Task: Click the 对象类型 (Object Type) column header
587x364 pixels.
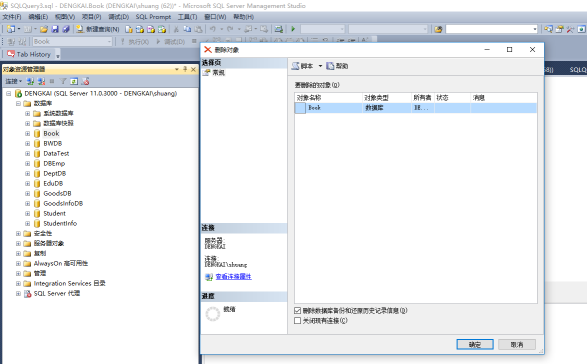Action: coord(386,98)
